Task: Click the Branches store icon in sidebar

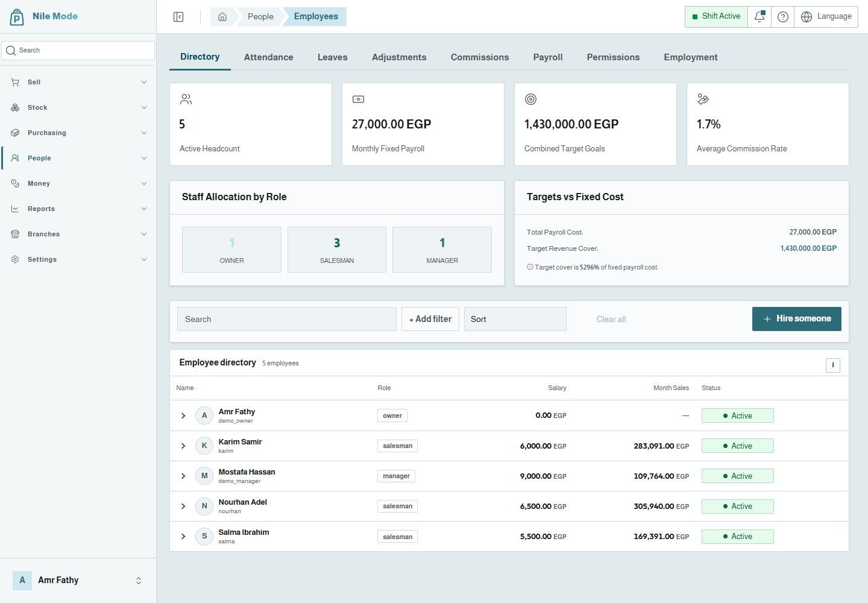Action: click(15, 234)
